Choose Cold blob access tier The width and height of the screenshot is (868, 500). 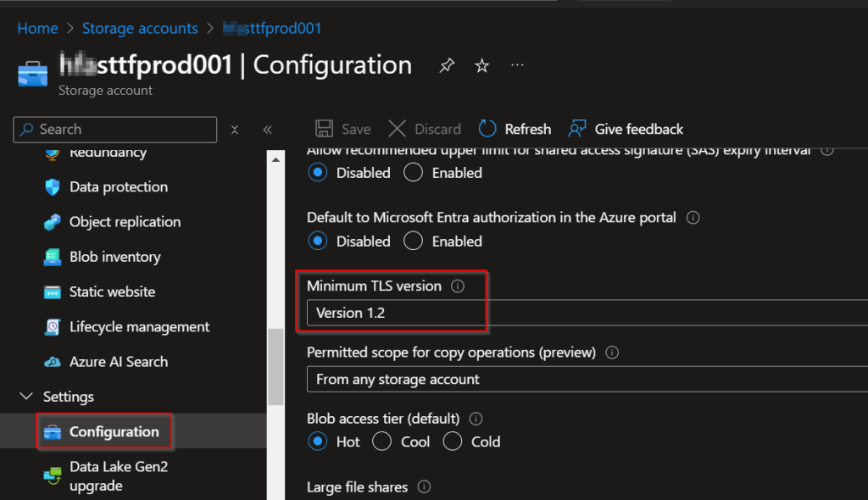point(453,442)
